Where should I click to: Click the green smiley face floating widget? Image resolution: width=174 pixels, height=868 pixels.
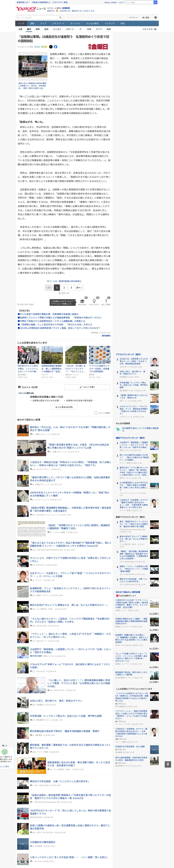(x=5, y=751)
